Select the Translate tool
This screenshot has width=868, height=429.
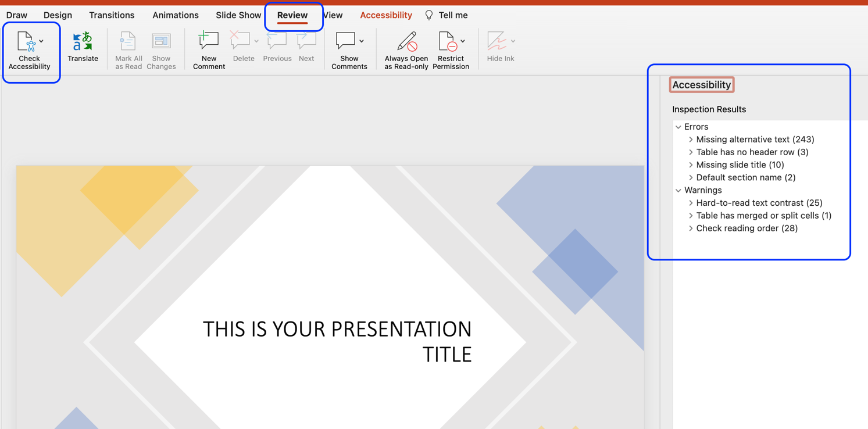pyautogui.click(x=83, y=49)
